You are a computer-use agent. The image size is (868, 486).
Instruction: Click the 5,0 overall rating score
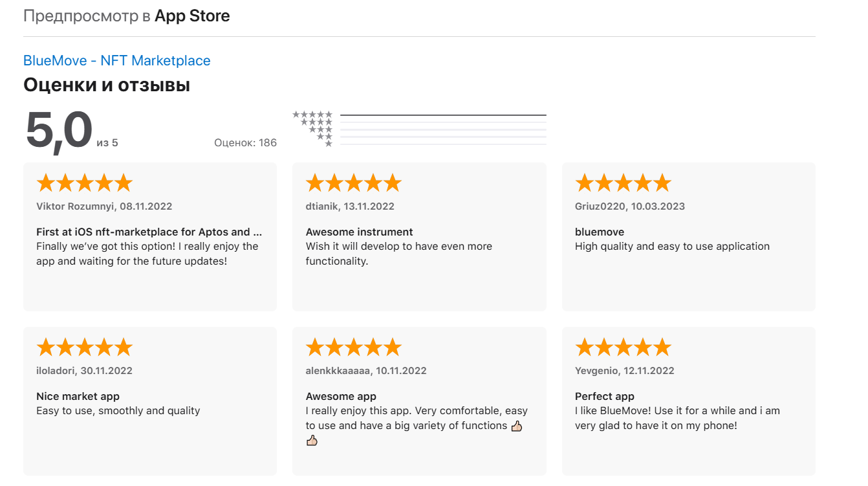(x=59, y=131)
